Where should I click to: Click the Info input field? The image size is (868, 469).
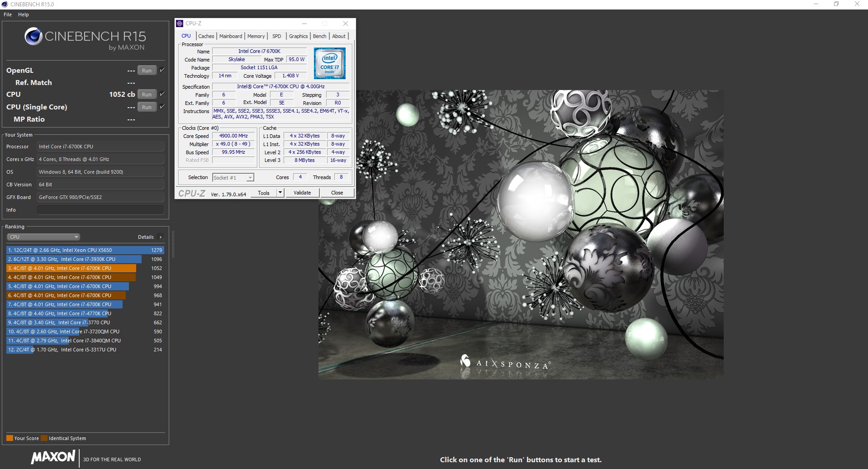(100, 210)
